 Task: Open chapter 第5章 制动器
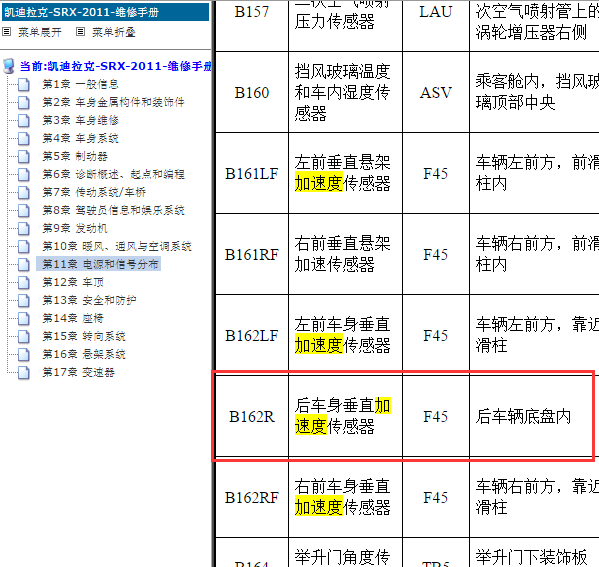(x=75, y=156)
